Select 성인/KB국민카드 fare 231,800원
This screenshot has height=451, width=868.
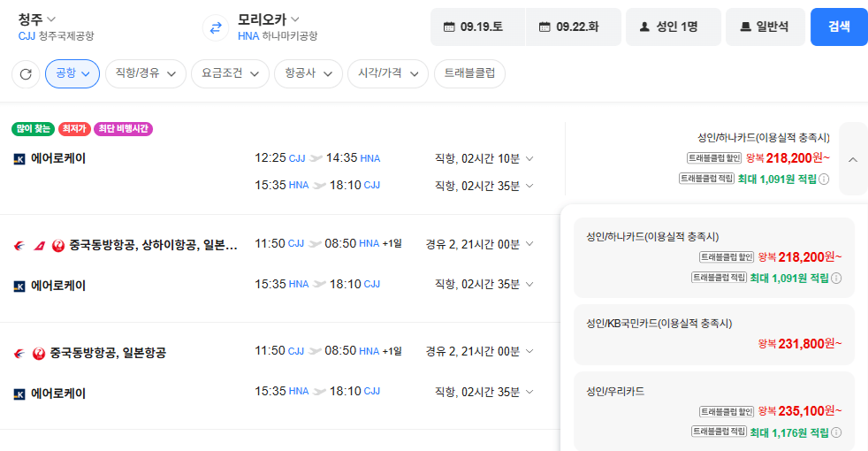point(714,334)
